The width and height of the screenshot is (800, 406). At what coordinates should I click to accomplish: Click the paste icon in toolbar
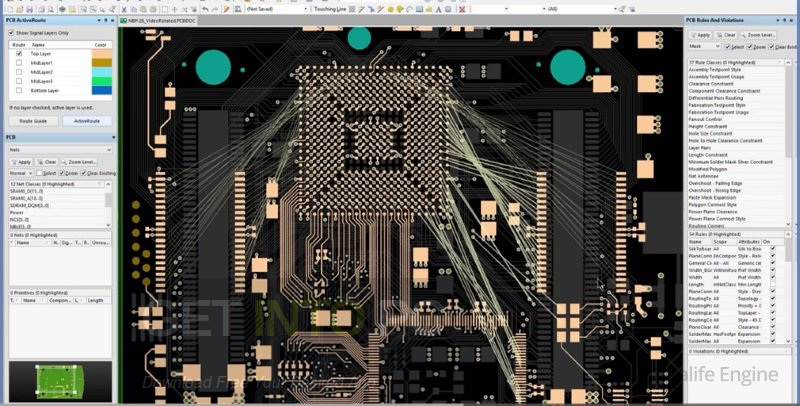[143, 9]
